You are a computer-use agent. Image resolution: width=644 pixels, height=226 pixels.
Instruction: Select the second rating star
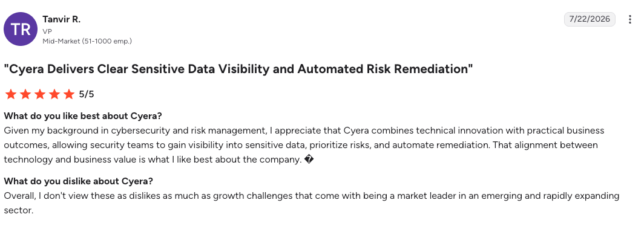25,95
